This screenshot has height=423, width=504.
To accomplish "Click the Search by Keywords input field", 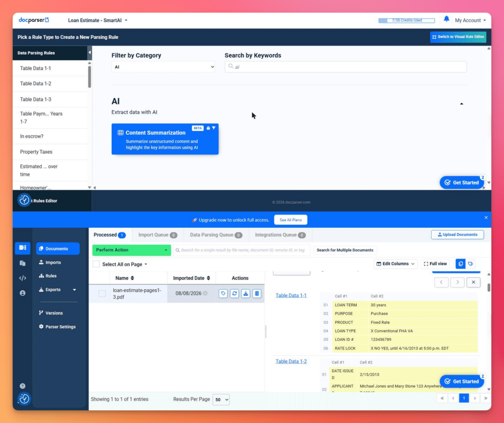I will point(346,67).
